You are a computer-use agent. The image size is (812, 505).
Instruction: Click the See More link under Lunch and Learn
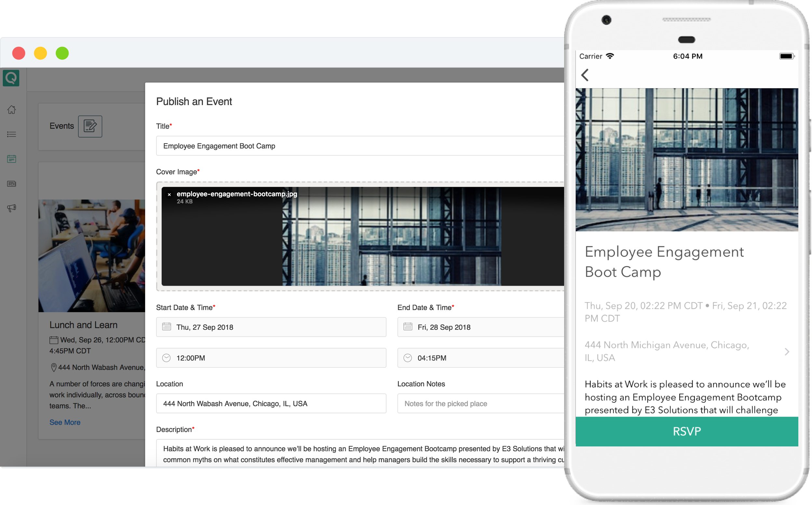pyautogui.click(x=65, y=422)
